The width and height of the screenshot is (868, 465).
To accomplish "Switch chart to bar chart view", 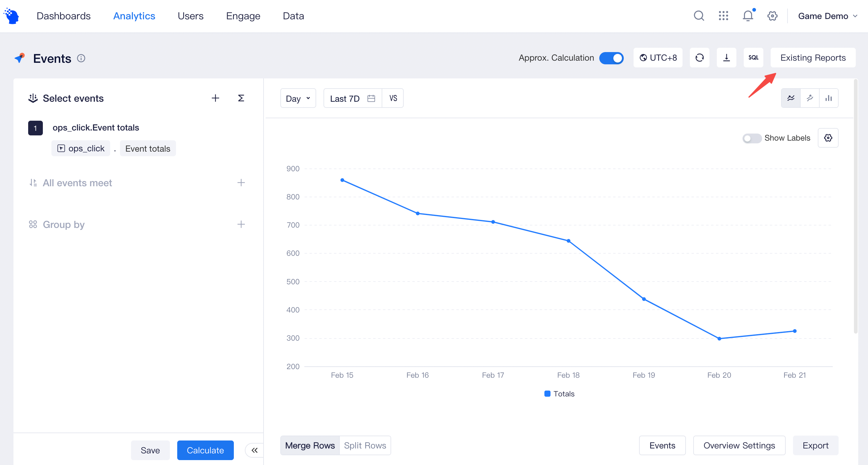I will (x=829, y=98).
